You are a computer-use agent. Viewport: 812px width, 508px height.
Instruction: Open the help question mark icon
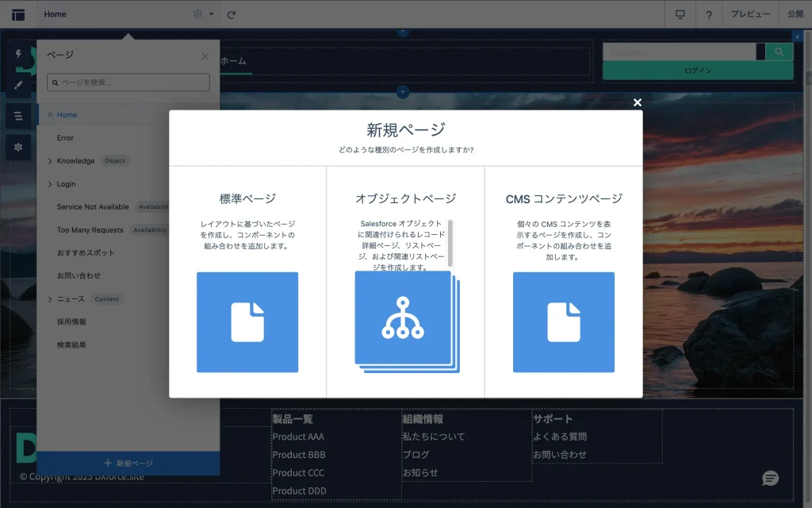[709, 14]
